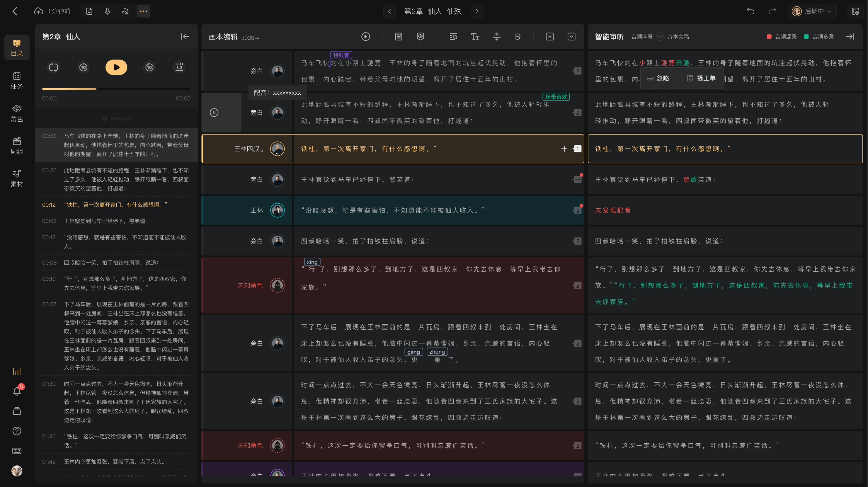Viewport: 868px width, 487px height.
Task: Pause the second 旁白 row playback
Action: point(214,113)
